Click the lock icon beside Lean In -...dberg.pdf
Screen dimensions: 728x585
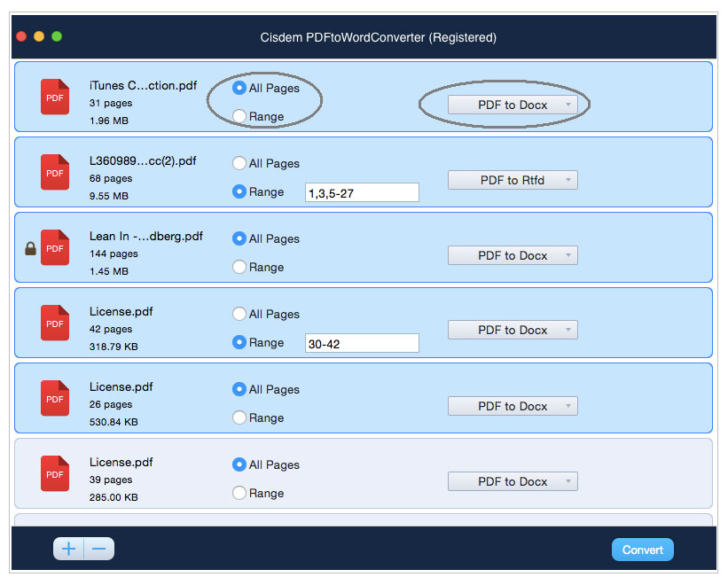[x=30, y=249]
